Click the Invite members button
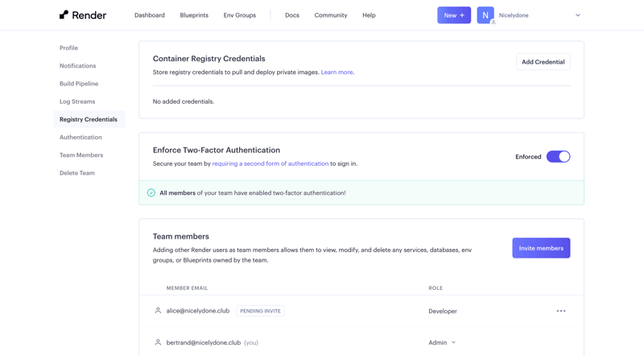Viewport: 644px width, 356px height. (541, 248)
